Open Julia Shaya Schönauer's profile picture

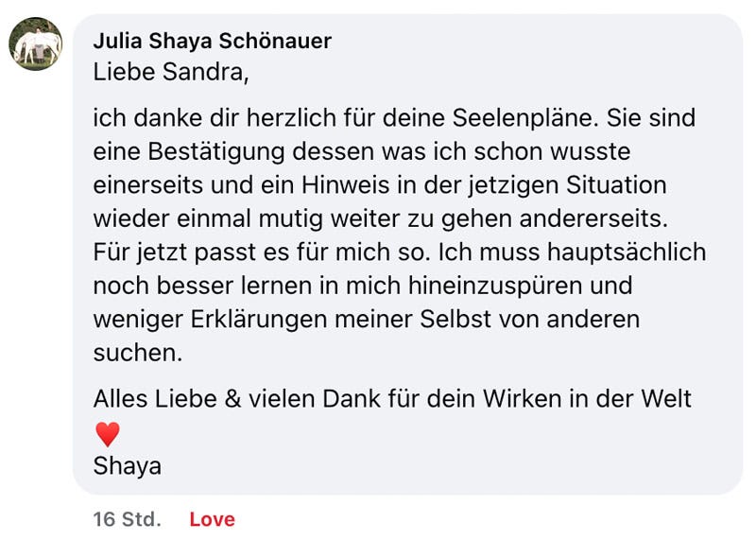point(35,44)
